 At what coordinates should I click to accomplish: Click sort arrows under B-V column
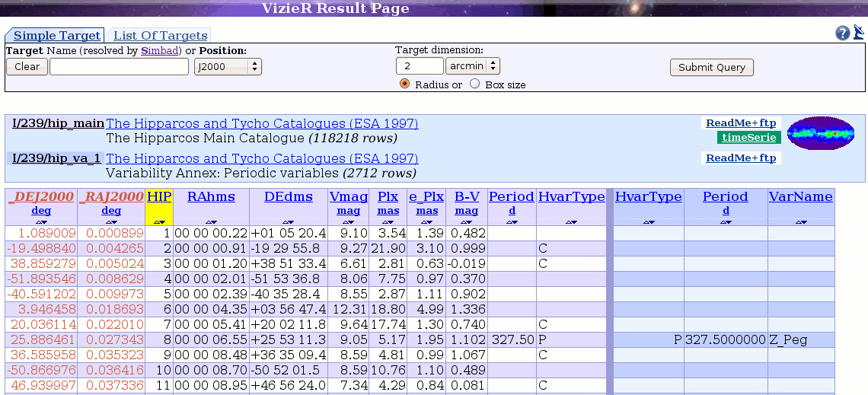point(466,221)
